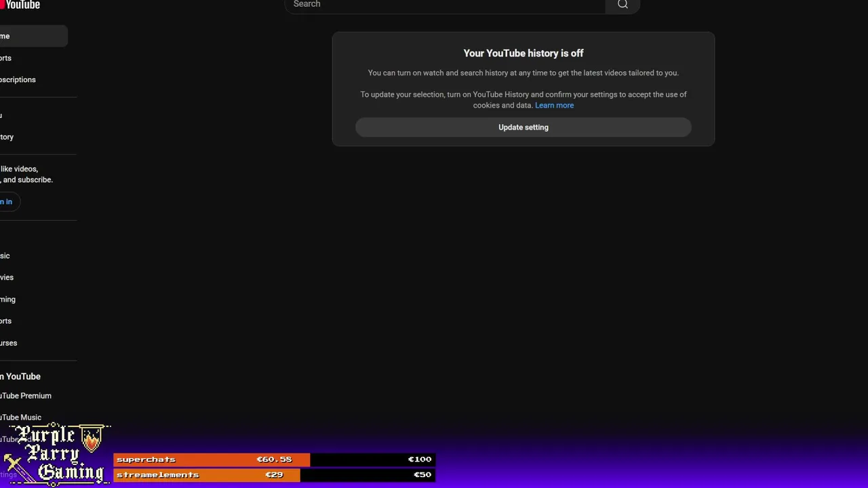The image size is (868, 488).
Task: Click the YouTube logo
Action: pos(20,4)
